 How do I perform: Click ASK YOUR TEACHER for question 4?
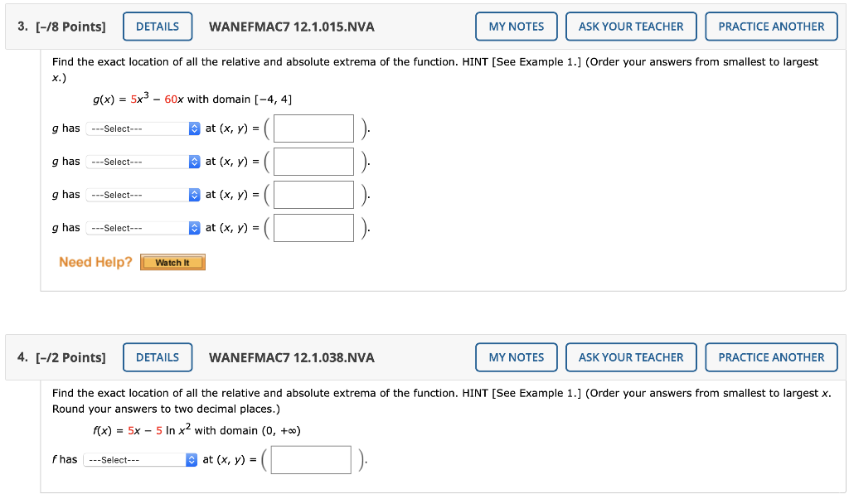pos(631,356)
